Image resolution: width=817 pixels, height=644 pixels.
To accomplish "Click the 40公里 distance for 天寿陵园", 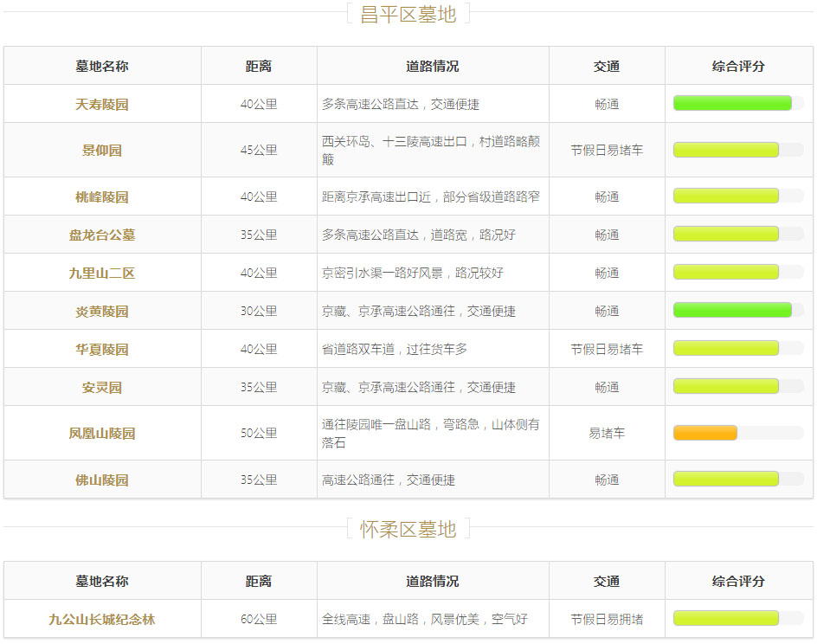I will [x=259, y=104].
